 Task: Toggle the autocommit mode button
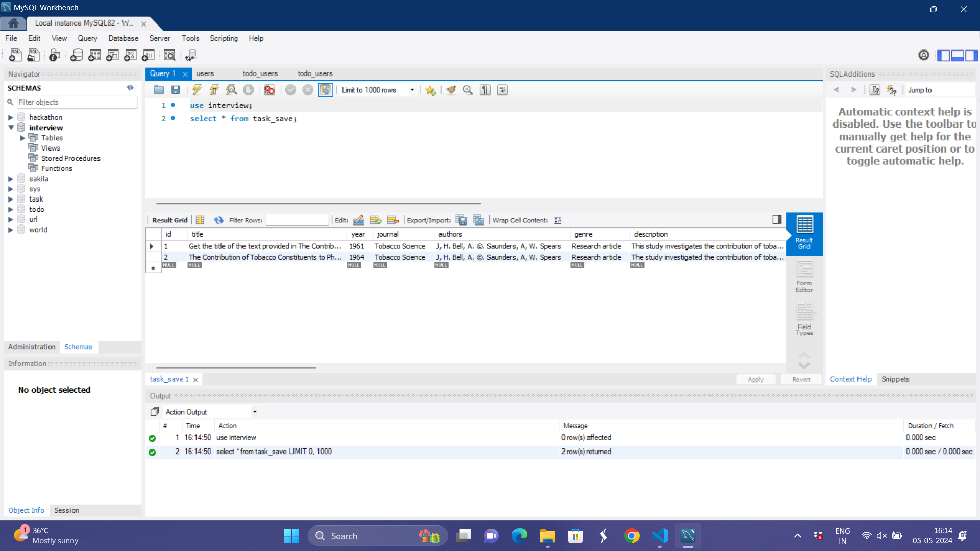click(325, 90)
